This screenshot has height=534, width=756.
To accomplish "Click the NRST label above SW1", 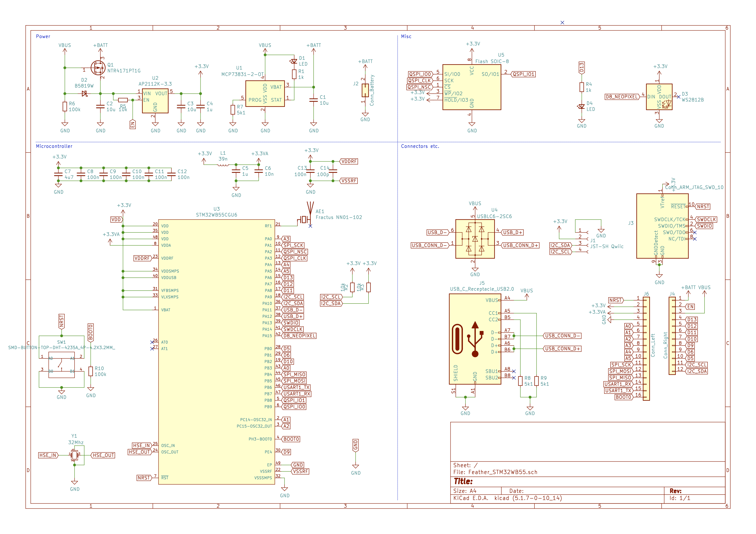I will click(62, 321).
